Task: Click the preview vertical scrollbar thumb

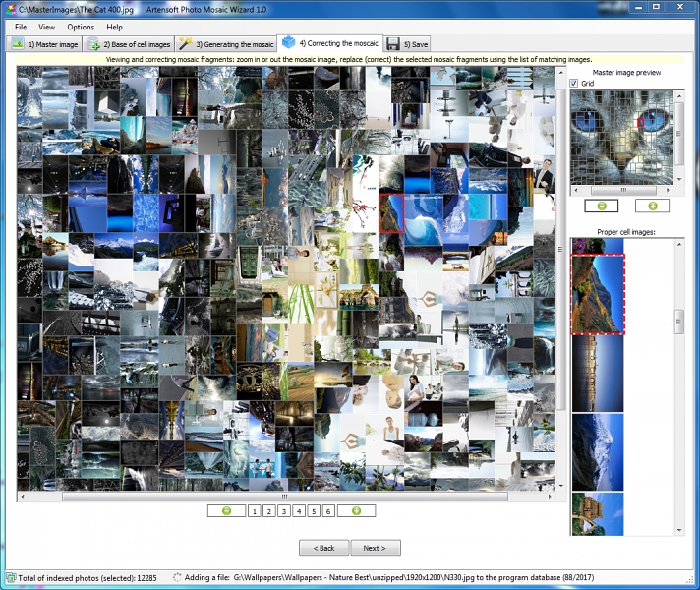Action: pyautogui.click(x=679, y=134)
